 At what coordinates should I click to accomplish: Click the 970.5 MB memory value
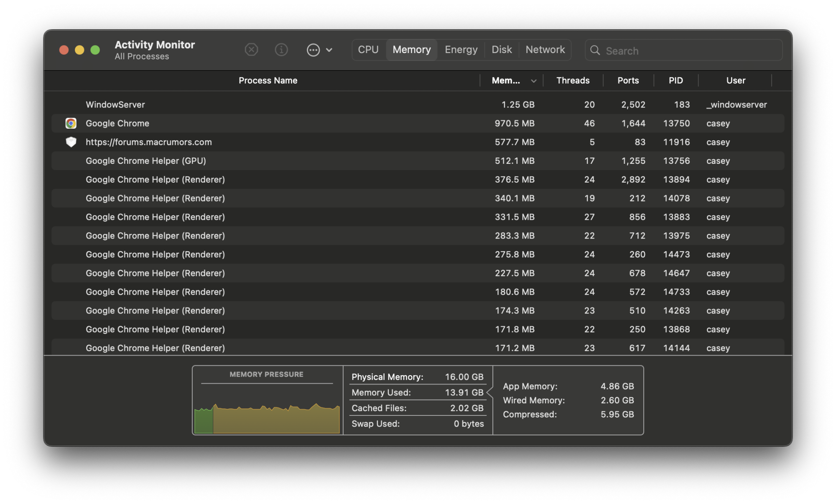pos(515,123)
